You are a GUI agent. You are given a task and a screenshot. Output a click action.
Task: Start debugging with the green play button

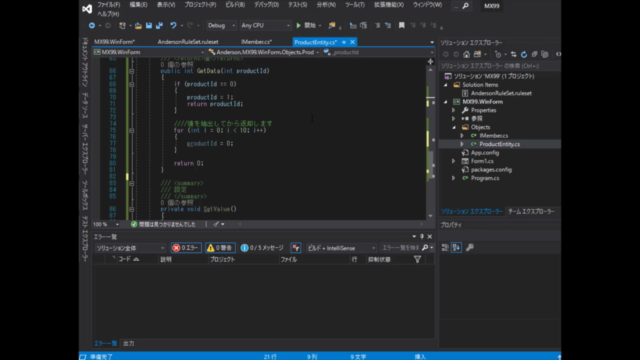(x=298, y=25)
